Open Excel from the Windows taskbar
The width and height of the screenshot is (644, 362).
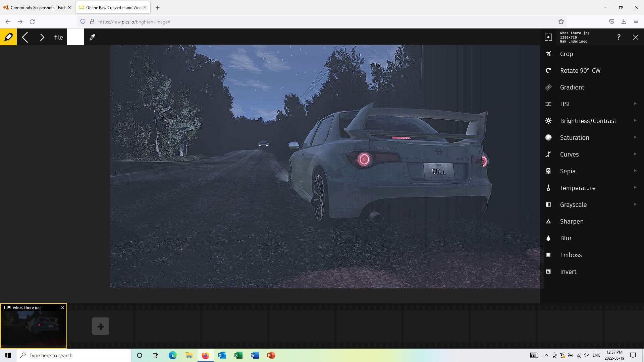click(238, 355)
